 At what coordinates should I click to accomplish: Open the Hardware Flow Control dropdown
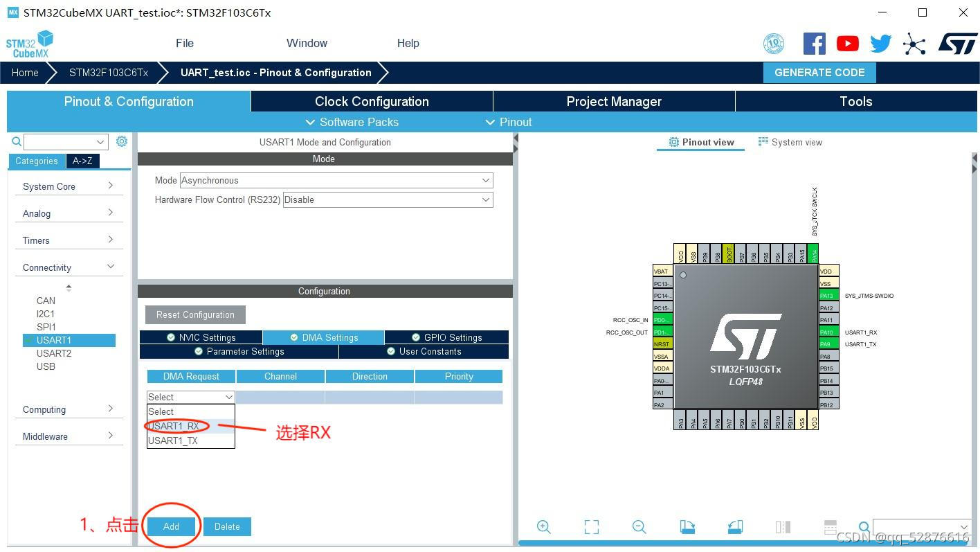388,199
